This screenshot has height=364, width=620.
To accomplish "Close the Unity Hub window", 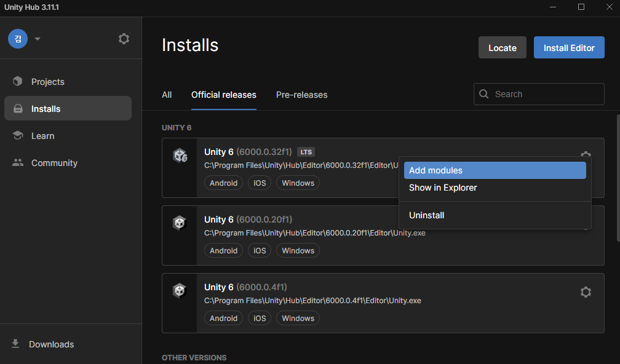I will 610,7.
